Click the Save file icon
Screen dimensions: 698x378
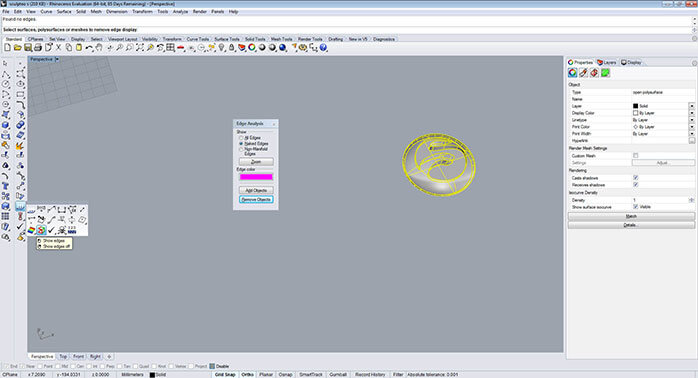point(28,48)
